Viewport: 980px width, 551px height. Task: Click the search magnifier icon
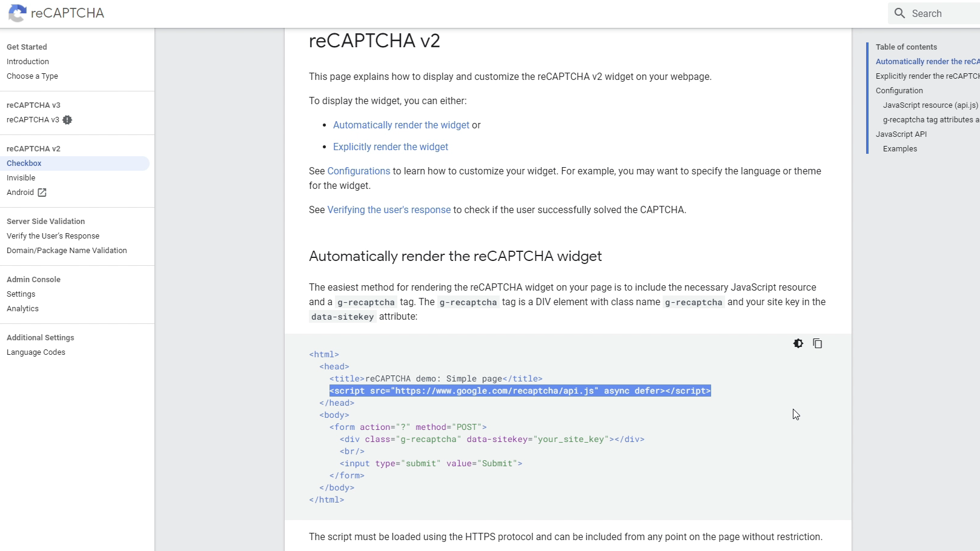tap(900, 13)
